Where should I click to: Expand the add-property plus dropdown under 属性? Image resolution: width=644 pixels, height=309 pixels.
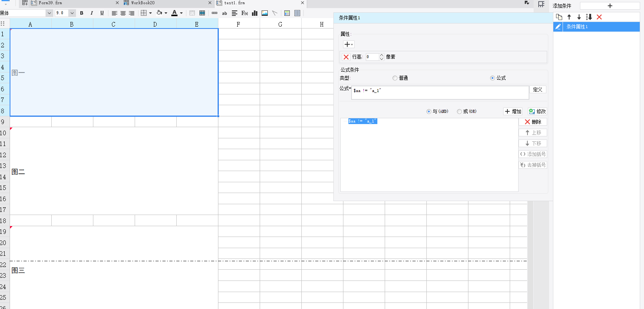tap(348, 45)
